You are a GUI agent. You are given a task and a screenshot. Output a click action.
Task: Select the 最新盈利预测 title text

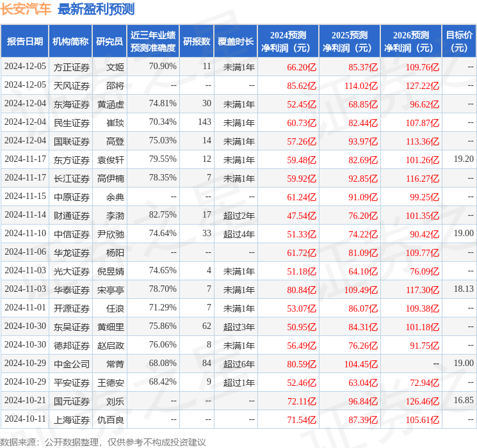pyautogui.click(x=96, y=9)
